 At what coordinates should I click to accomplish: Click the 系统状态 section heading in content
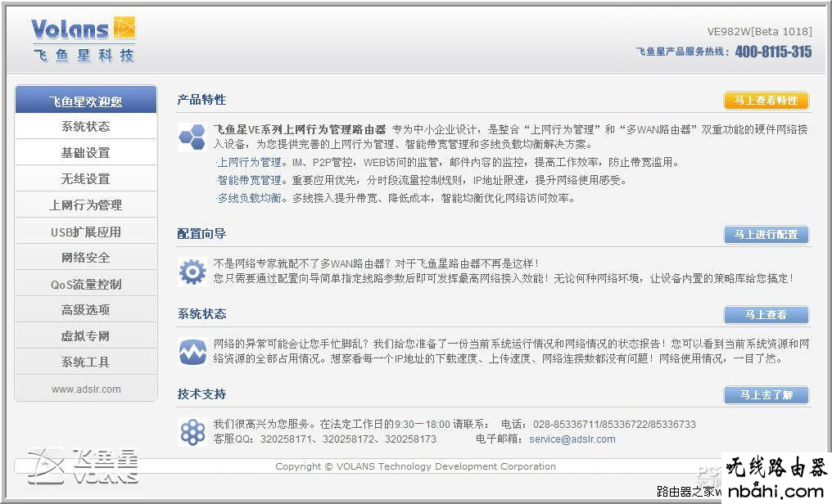point(201,313)
